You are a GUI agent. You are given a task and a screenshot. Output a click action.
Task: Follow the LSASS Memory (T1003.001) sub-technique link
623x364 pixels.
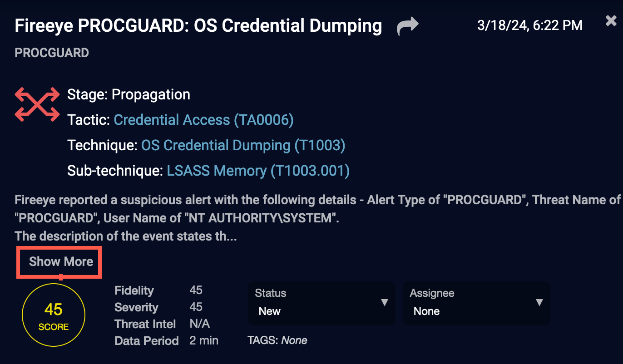pos(258,171)
